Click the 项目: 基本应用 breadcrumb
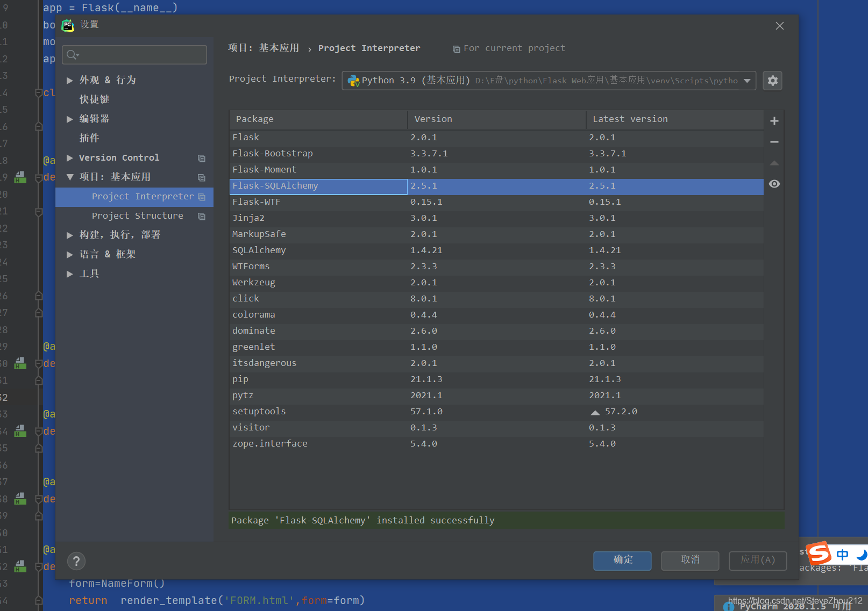The width and height of the screenshot is (868, 611). point(264,48)
